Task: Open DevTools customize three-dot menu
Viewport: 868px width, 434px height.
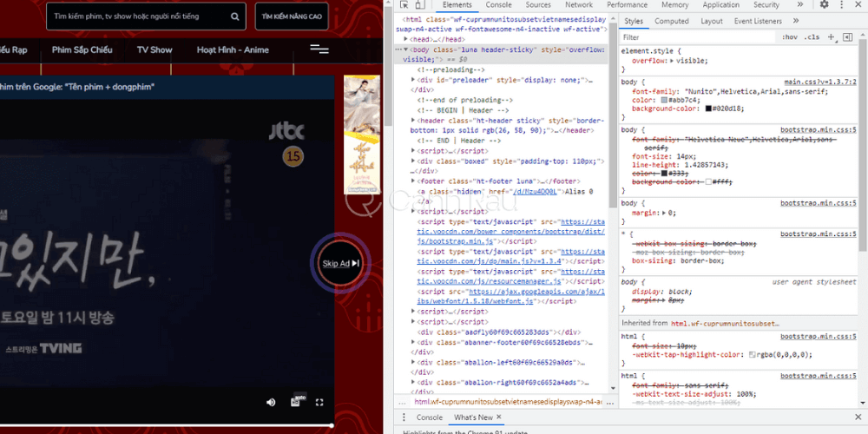Action: [x=839, y=4]
